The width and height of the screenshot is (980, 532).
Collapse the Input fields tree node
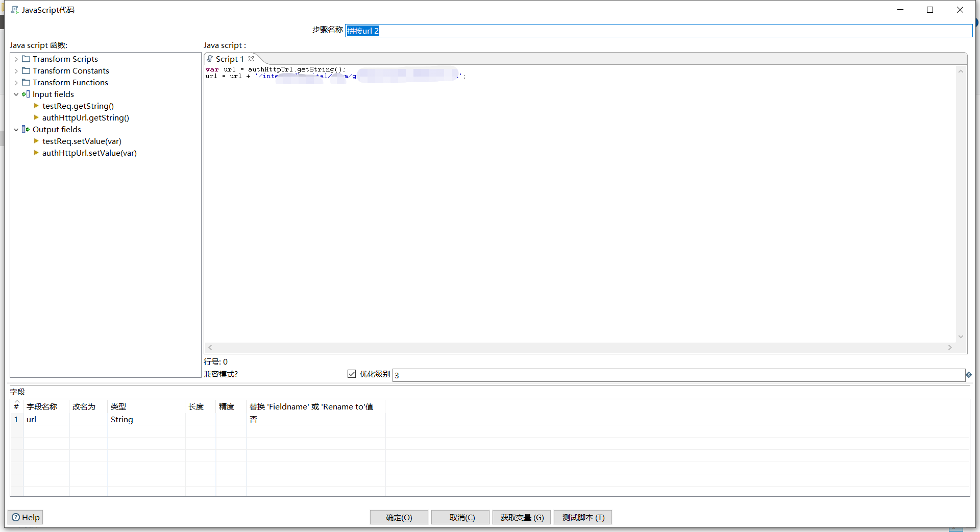pos(16,94)
